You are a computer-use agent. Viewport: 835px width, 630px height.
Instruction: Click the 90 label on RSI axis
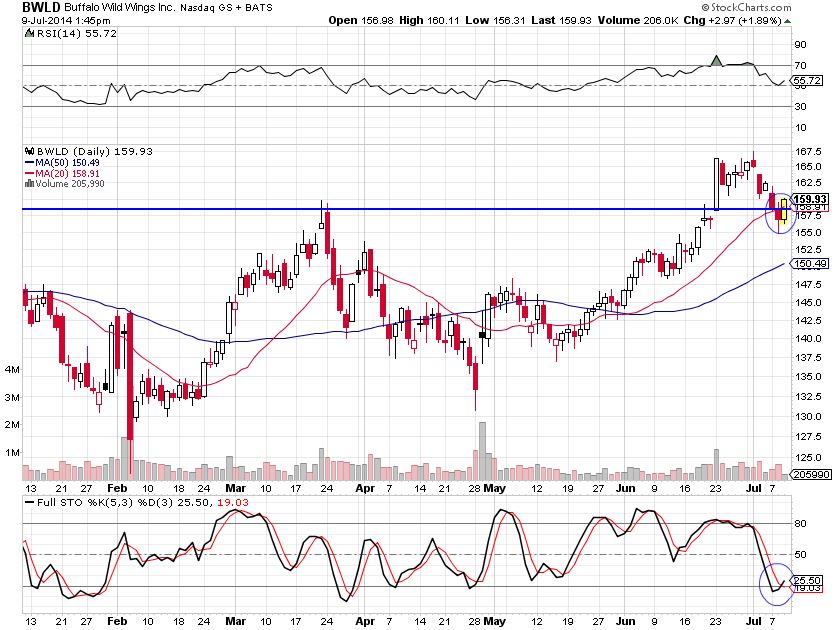(800, 45)
